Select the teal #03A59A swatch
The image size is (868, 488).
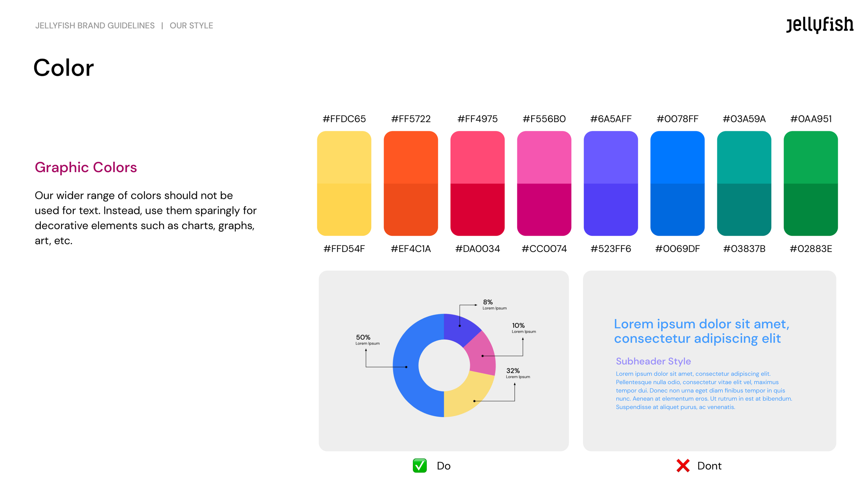[744, 157]
